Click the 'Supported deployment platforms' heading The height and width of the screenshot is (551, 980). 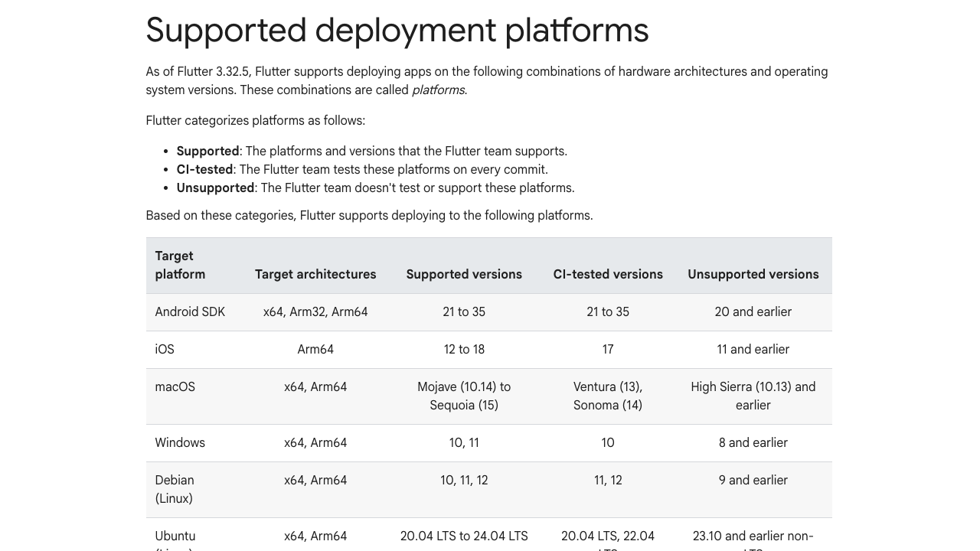(397, 31)
